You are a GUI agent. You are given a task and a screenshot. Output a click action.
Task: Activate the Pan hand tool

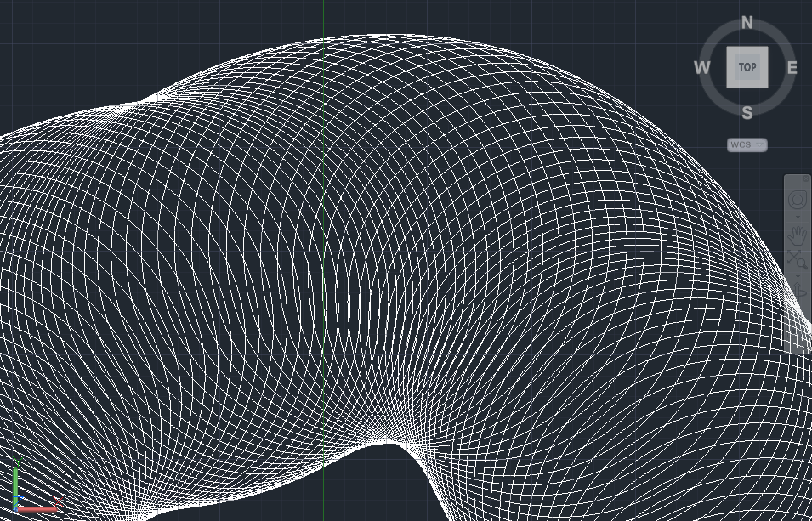(798, 233)
